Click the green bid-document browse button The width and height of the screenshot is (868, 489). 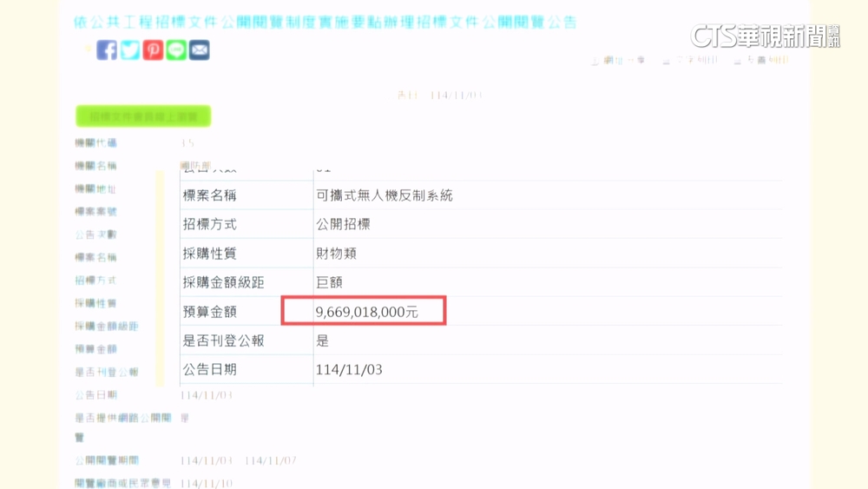click(143, 116)
